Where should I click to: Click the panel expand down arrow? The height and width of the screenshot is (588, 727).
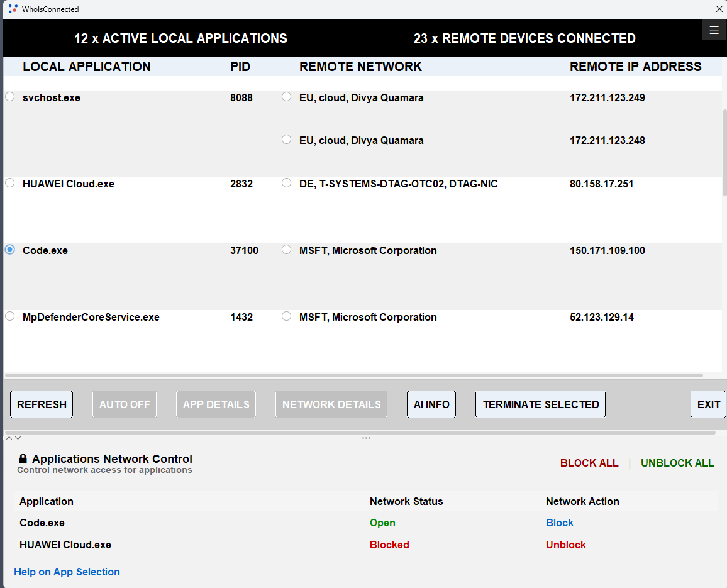(18, 438)
